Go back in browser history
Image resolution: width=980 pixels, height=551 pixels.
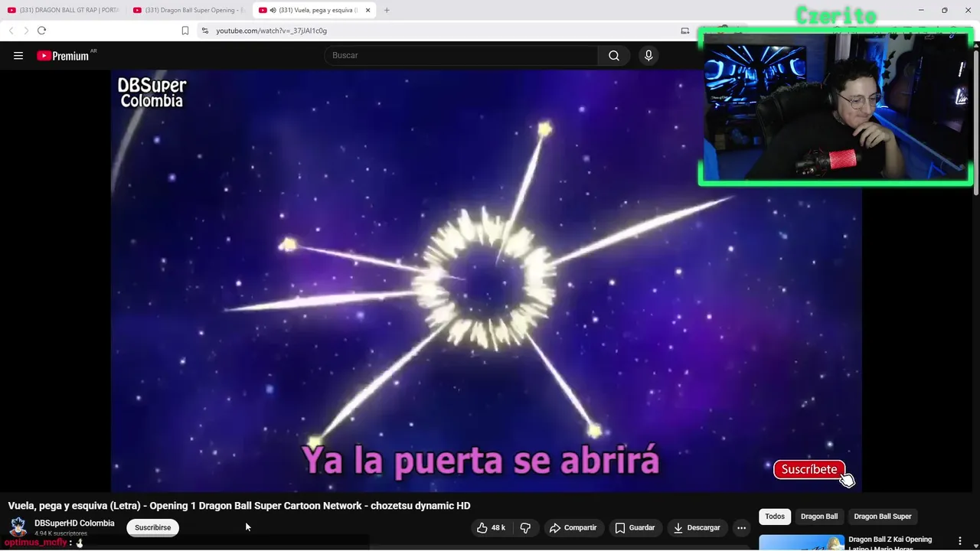11,31
